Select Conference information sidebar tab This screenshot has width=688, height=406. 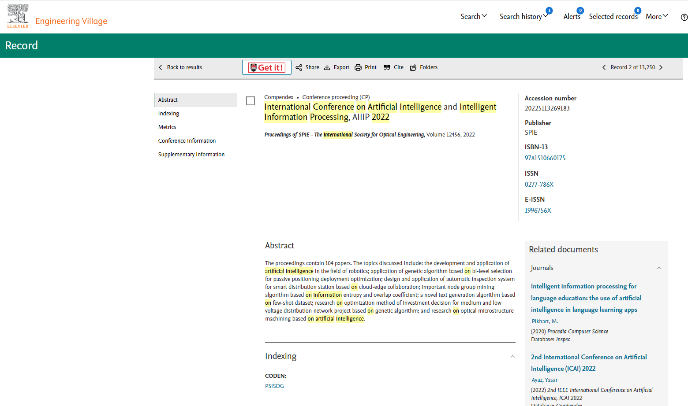coord(187,141)
